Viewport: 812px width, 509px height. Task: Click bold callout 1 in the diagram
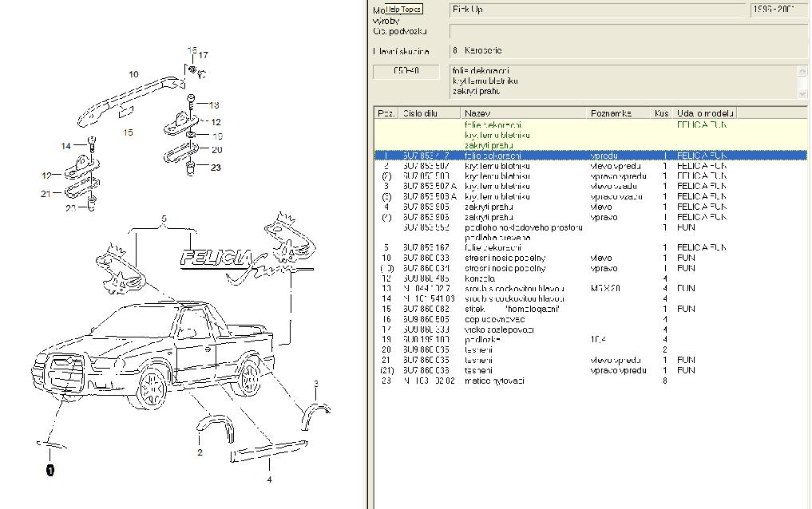tap(50, 470)
